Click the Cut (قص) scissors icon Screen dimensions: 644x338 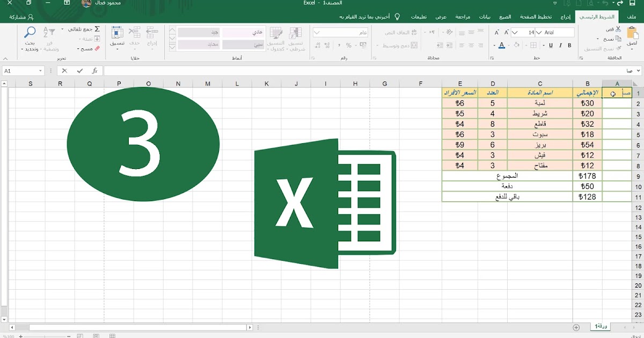(x=618, y=29)
